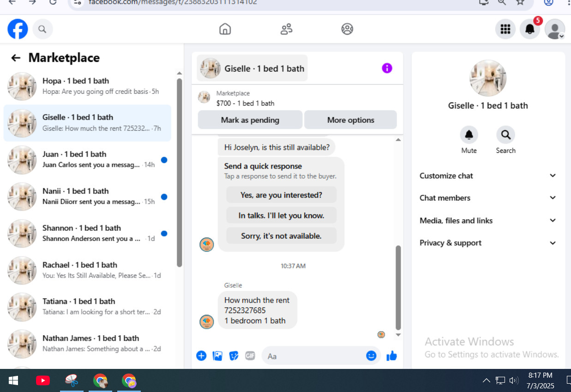Click the volume icon in system tray
This screenshot has height=392, width=571.
click(x=514, y=380)
